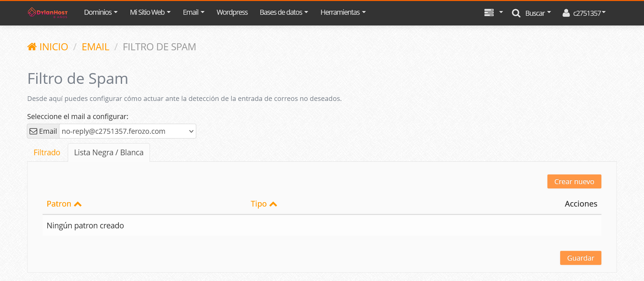The height and width of the screenshot is (281, 644).
Task: Expand the Mi Sitio Web menu
Action: click(150, 12)
